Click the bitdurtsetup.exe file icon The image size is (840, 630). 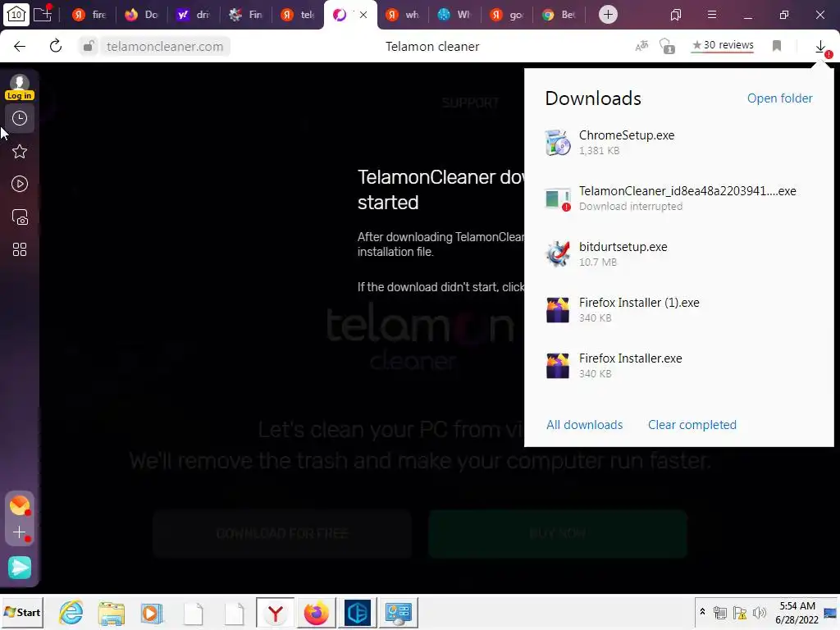558,254
